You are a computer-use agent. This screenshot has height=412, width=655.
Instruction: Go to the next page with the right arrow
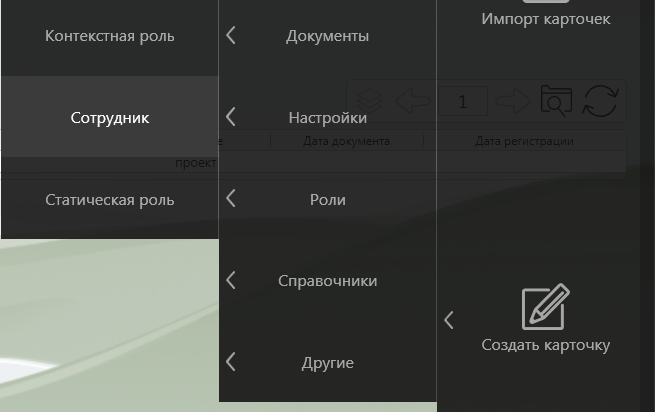(512, 101)
